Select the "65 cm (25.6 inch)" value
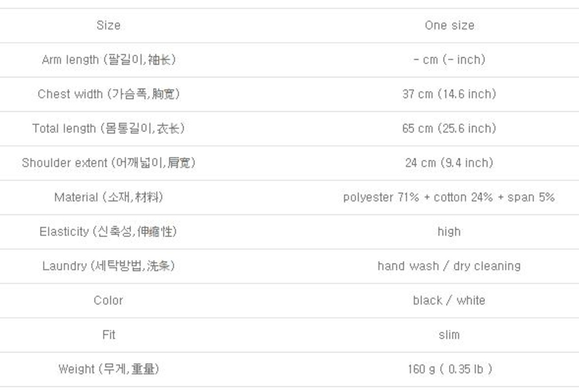Image resolution: width=579 pixels, height=392 pixels. [449, 128]
